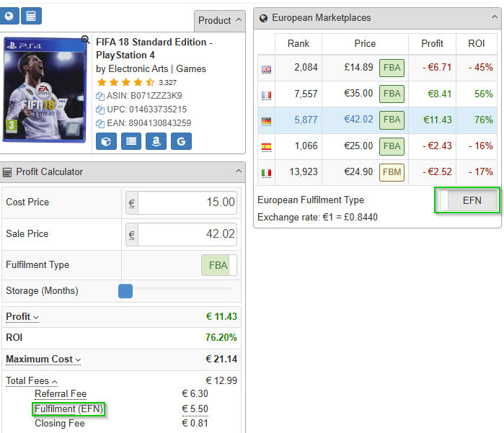Click FBA badge in the €42.02 row
Viewport: 504px width, 433px height.
tap(392, 120)
